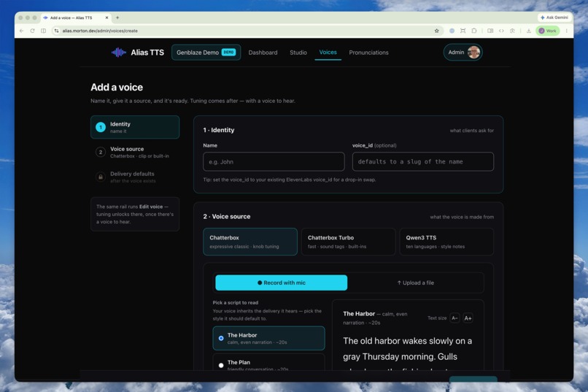Choose the Qwen3 TTS source card
588x392 pixels.
(x=446, y=242)
